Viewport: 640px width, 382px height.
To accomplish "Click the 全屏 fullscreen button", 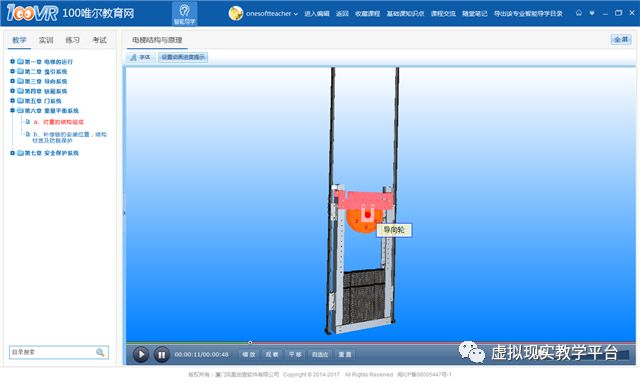I will coord(621,40).
